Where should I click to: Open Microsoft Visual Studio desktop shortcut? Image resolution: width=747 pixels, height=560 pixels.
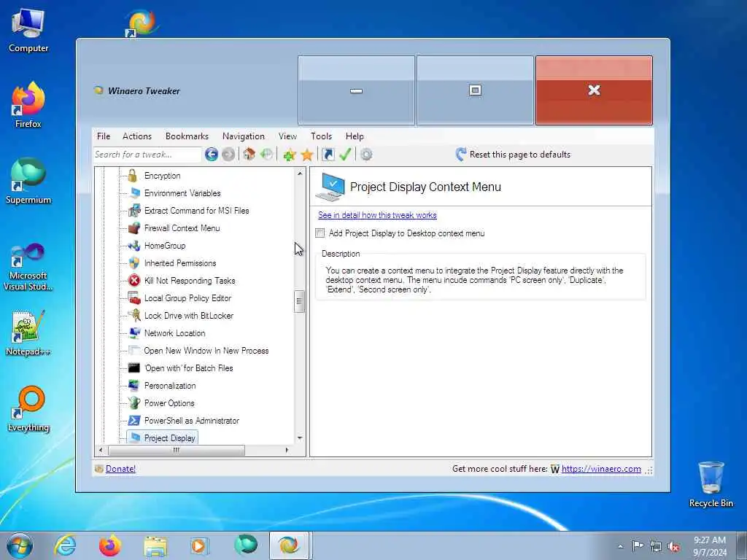(28, 267)
